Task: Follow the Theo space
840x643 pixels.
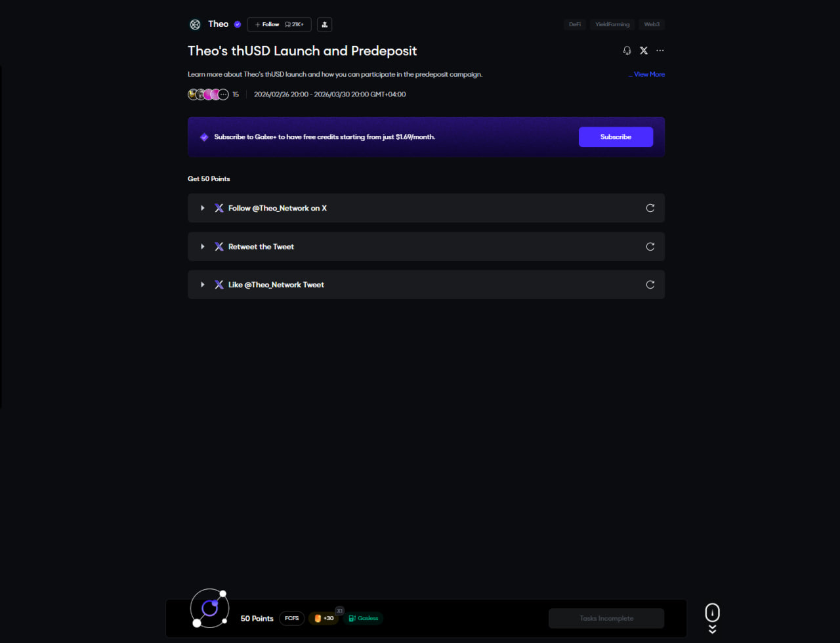Action: click(x=267, y=24)
